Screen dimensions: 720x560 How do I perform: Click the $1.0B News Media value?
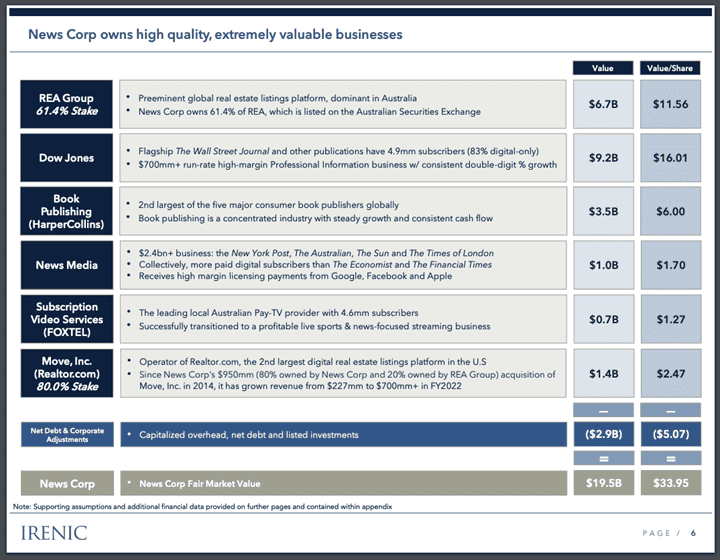[604, 265]
